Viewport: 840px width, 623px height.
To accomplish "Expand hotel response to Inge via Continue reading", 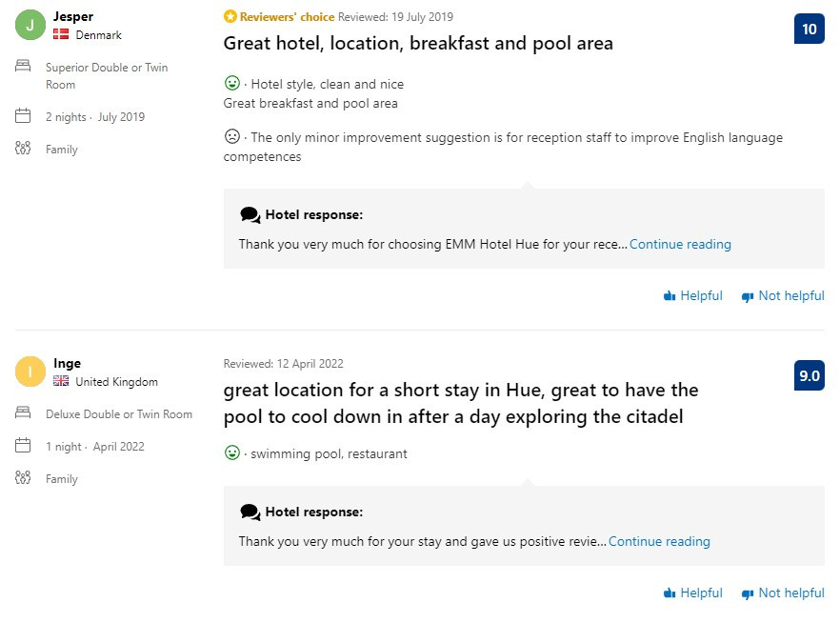I will point(659,542).
